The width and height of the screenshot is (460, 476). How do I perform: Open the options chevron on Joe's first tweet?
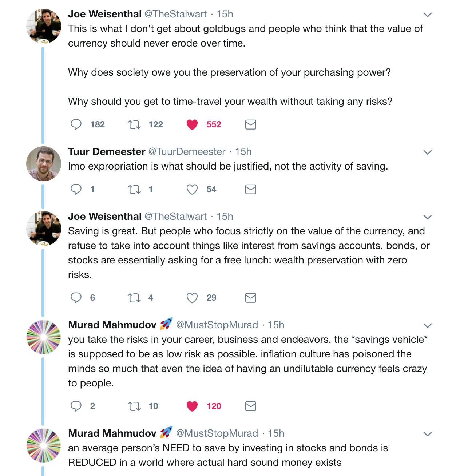click(x=428, y=15)
